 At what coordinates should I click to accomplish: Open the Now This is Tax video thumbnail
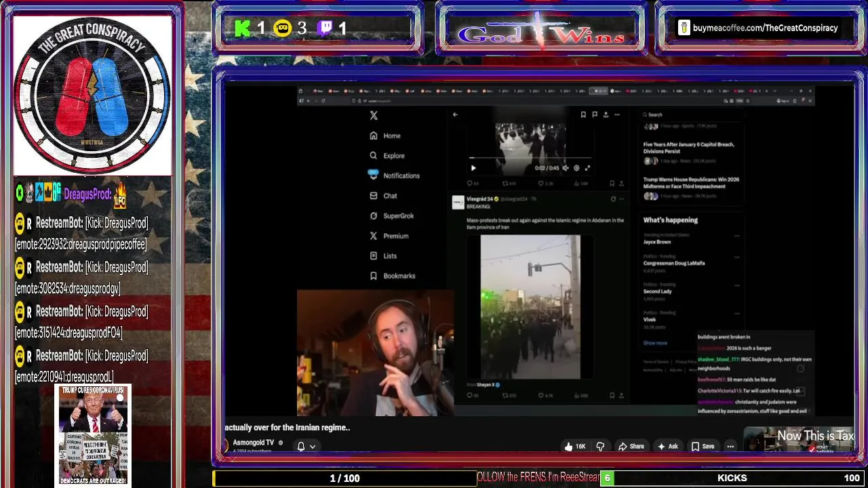tap(799, 440)
